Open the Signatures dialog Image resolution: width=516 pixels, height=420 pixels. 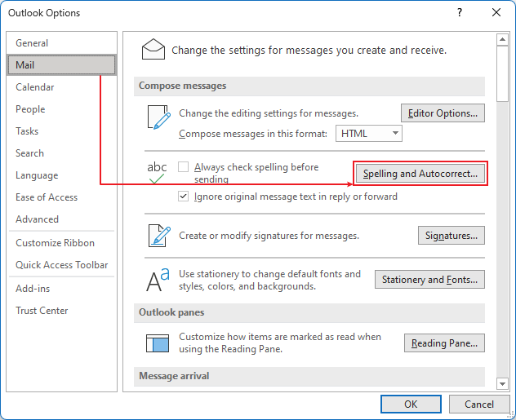point(451,236)
